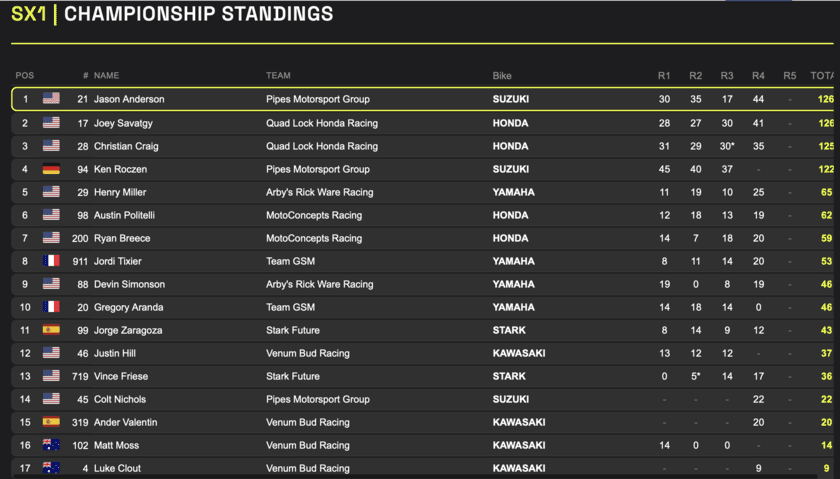840x479 pixels.
Task: Click Team GSM in Tixier's row
Action: coord(290,261)
